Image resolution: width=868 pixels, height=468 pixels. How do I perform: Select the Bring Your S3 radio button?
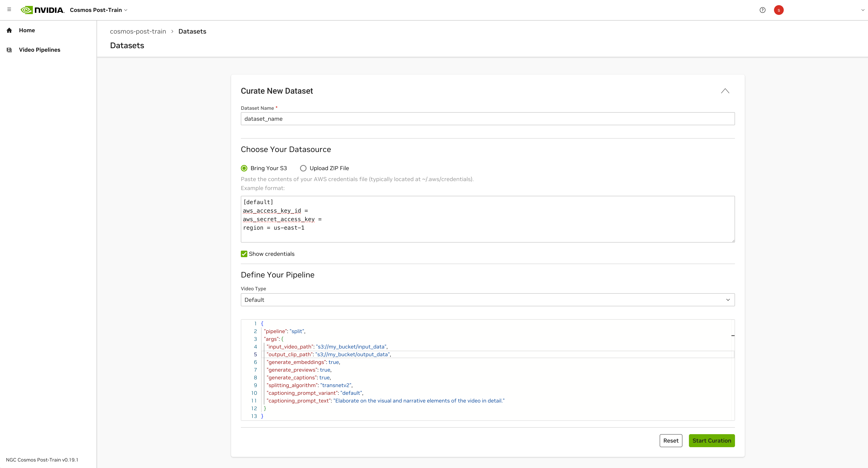tap(244, 168)
